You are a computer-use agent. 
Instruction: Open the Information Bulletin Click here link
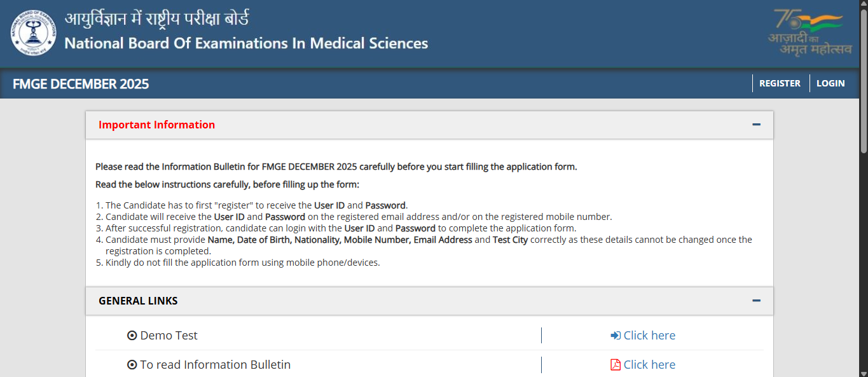click(x=649, y=365)
